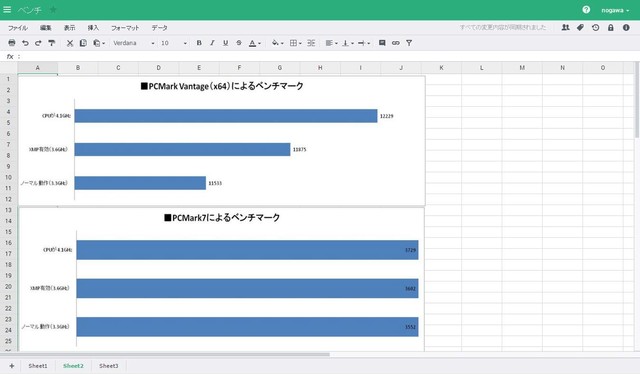Open the データ menu
640x374 pixels.
[160, 28]
